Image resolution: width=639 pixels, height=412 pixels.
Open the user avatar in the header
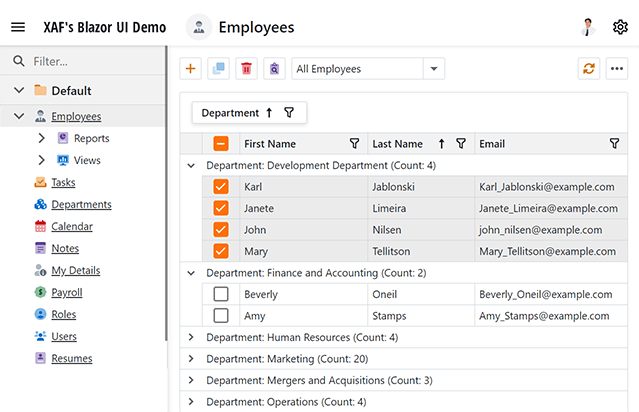(588, 27)
